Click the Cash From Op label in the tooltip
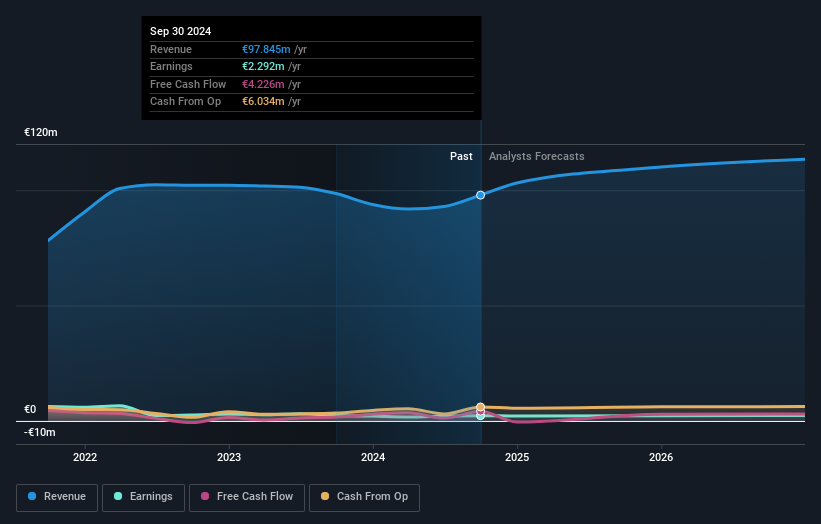This screenshot has height=524, width=821. (x=185, y=102)
